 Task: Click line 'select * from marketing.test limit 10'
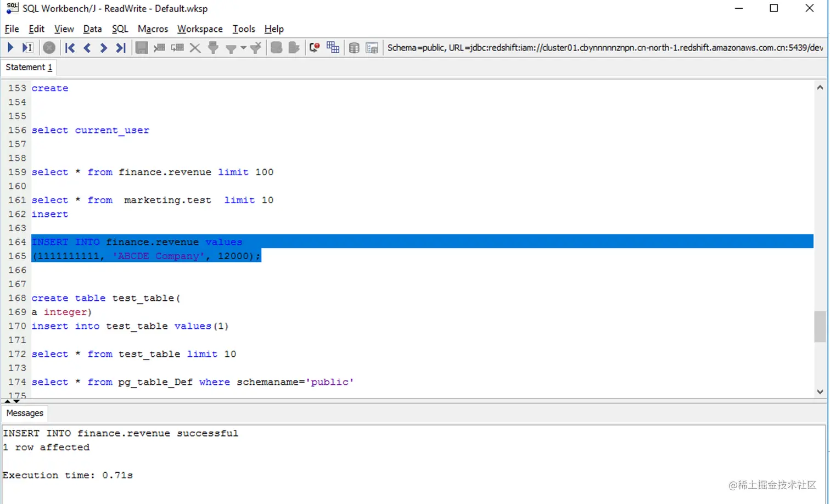[152, 200]
